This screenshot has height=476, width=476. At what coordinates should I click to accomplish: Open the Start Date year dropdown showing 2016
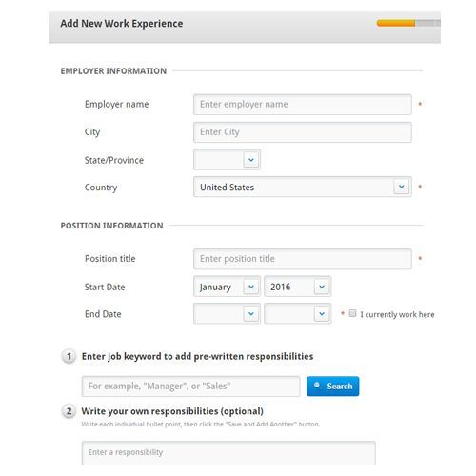298,287
